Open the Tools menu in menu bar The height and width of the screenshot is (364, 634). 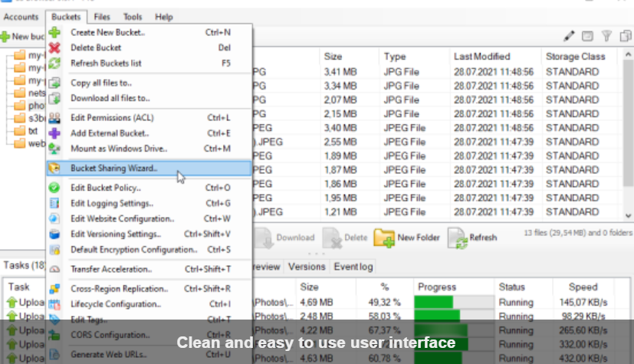tap(133, 17)
